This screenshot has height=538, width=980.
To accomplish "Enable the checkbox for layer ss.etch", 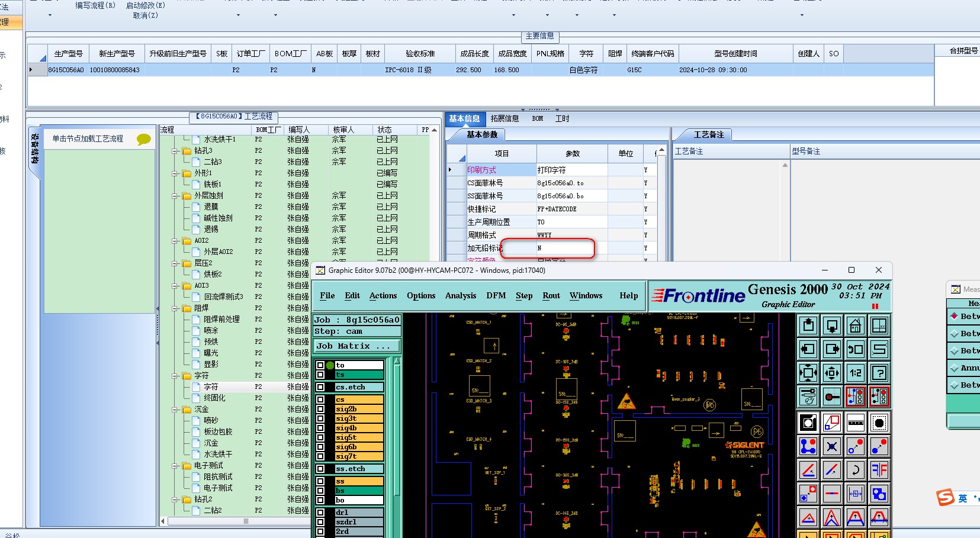I will pyautogui.click(x=320, y=469).
